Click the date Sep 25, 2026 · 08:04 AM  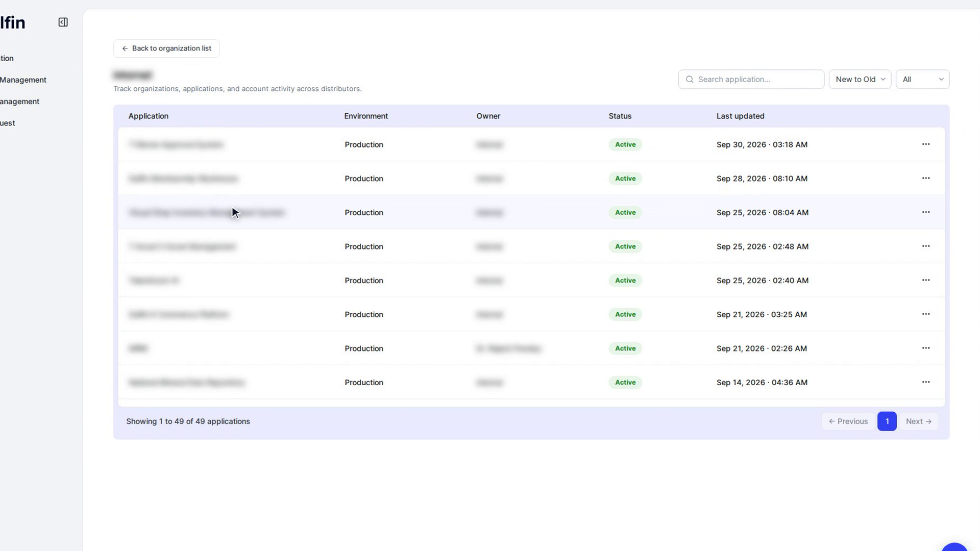pyautogui.click(x=762, y=213)
